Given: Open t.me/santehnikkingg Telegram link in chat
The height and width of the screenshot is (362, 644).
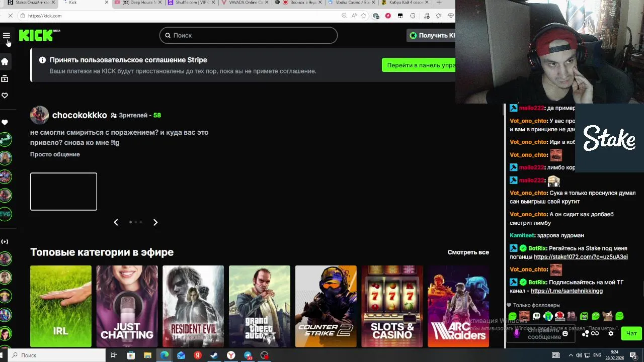Looking at the screenshot, I should click(567, 291).
